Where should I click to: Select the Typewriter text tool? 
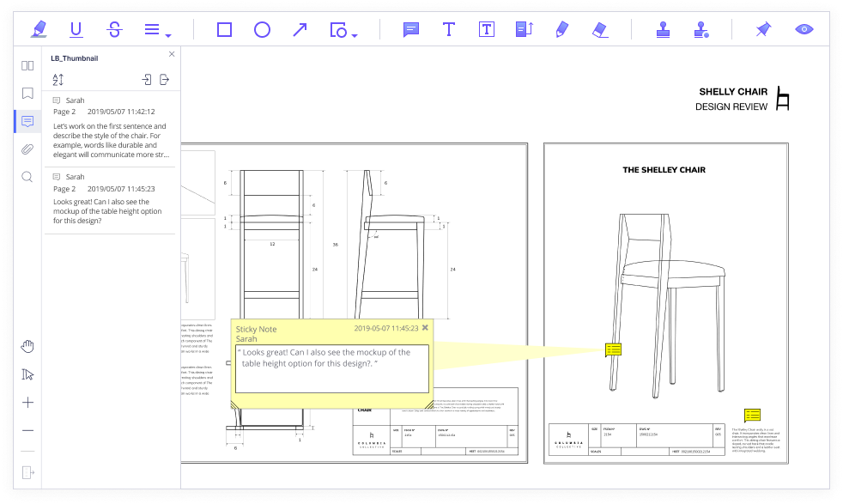pos(448,29)
